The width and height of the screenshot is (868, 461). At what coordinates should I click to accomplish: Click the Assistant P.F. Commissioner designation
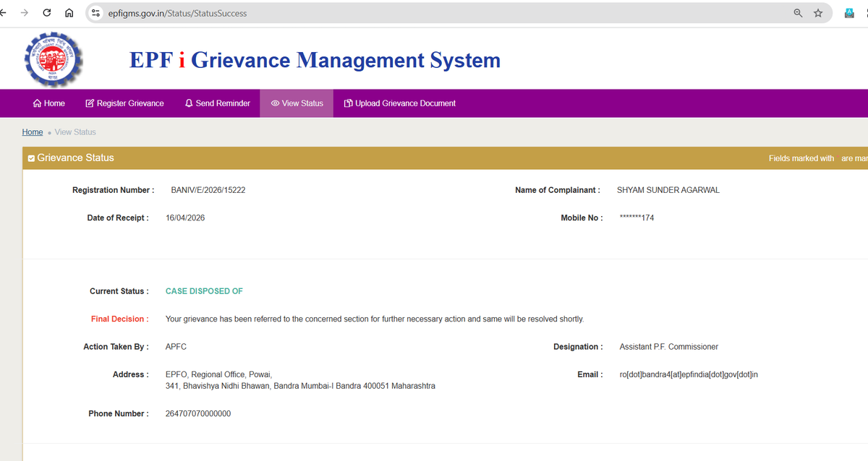669,347
